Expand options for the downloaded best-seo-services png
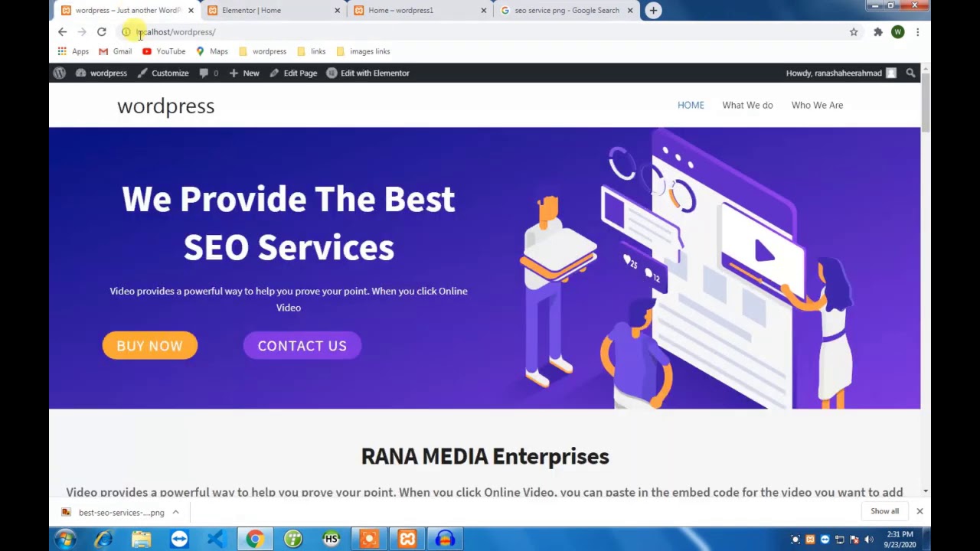The image size is (980, 551). [x=175, y=513]
